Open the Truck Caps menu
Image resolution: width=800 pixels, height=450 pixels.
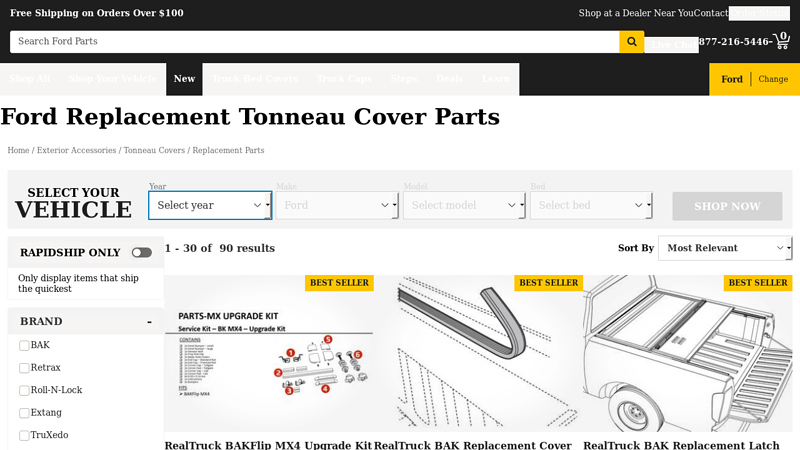coord(344,79)
